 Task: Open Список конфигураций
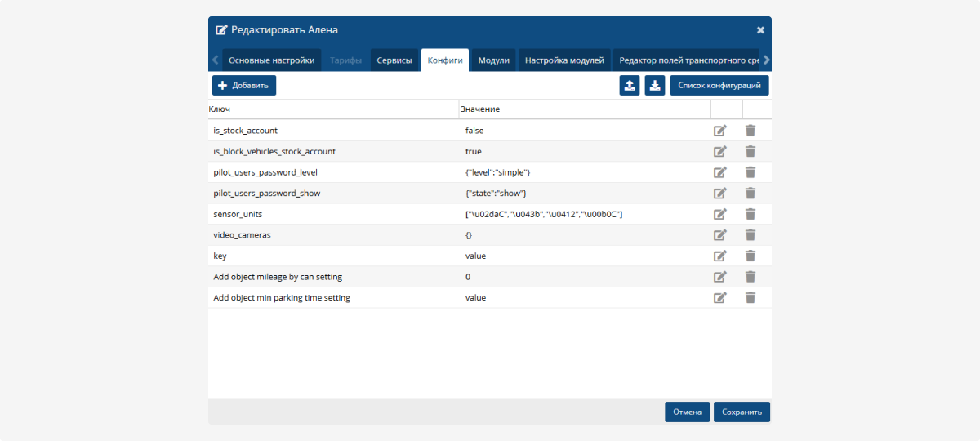coord(719,86)
